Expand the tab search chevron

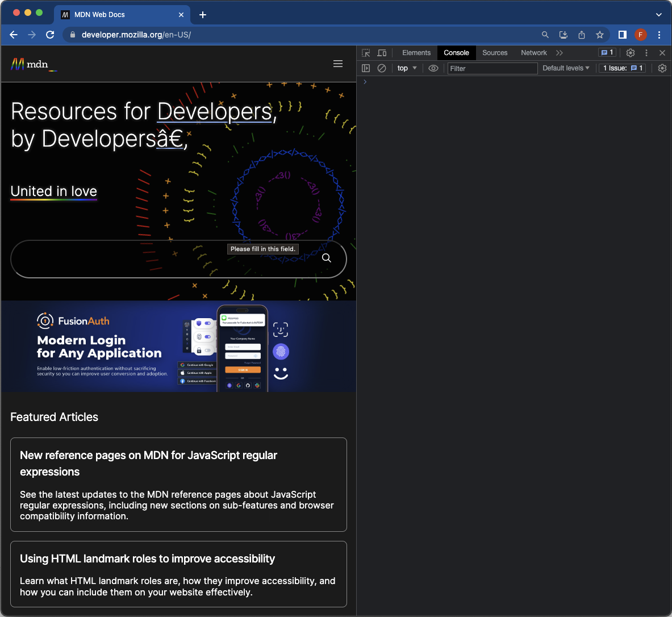tap(659, 15)
